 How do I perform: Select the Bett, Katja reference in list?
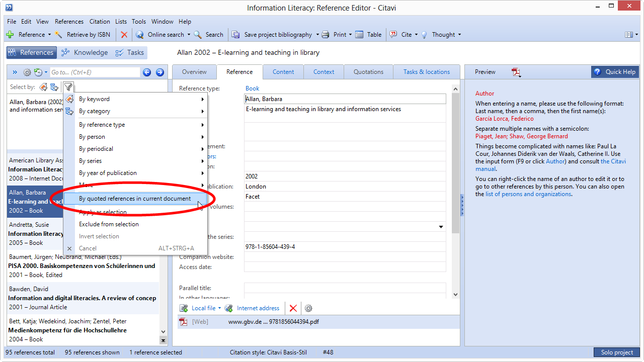pyautogui.click(x=83, y=330)
